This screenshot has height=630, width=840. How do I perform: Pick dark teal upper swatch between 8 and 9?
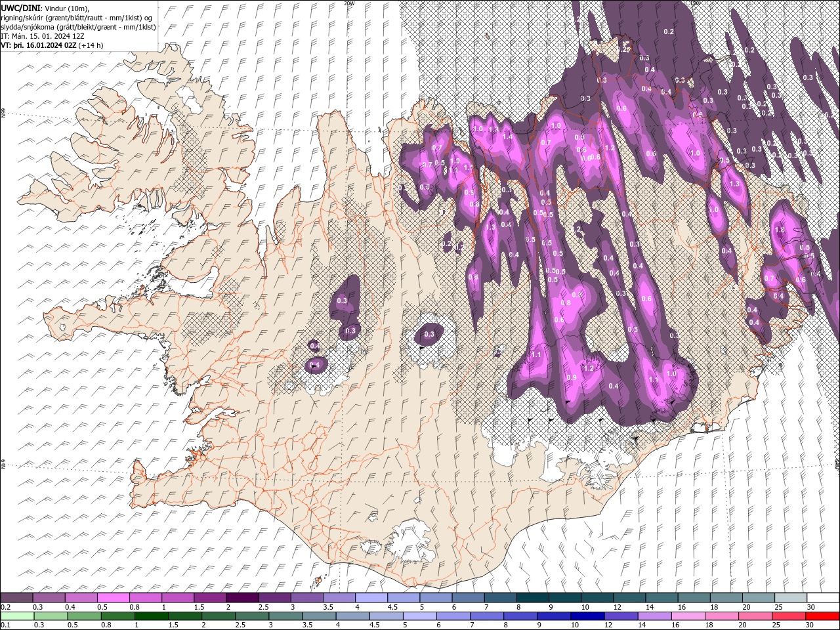(532, 597)
